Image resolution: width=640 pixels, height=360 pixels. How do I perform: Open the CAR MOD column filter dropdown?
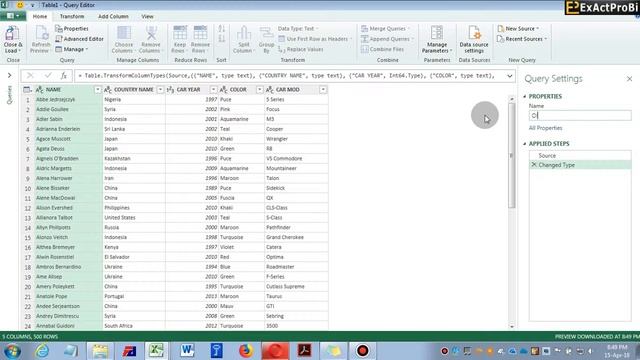point(323,89)
